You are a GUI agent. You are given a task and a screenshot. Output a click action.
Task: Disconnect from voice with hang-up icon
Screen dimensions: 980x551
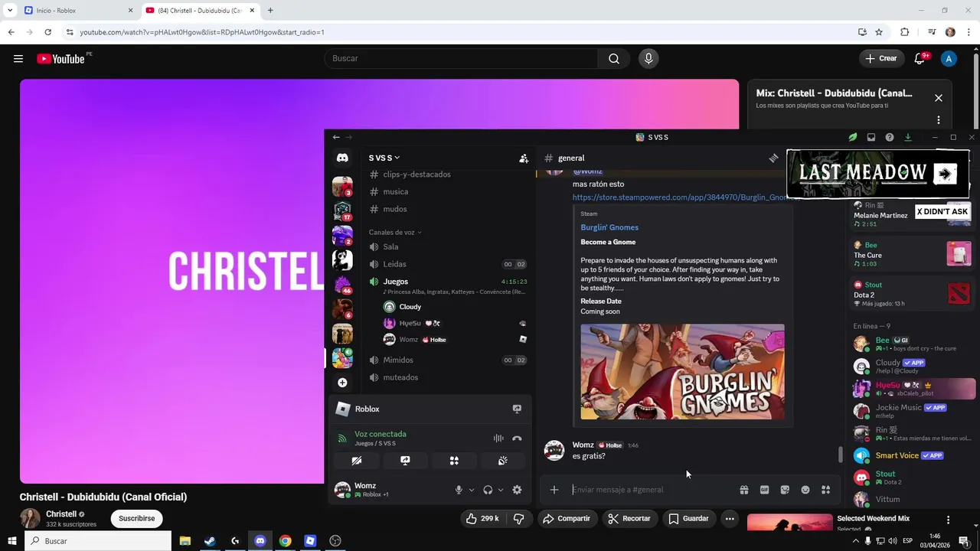(x=517, y=439)
